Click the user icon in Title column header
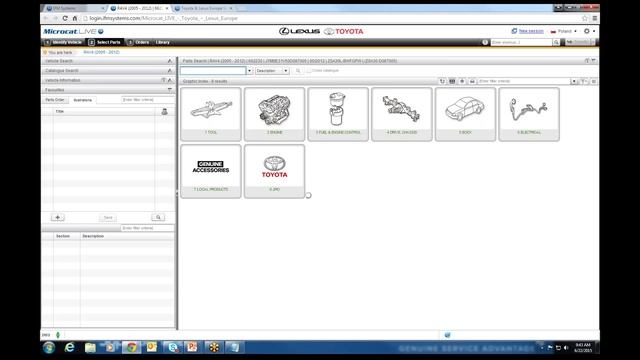 (x=164, y=111)
